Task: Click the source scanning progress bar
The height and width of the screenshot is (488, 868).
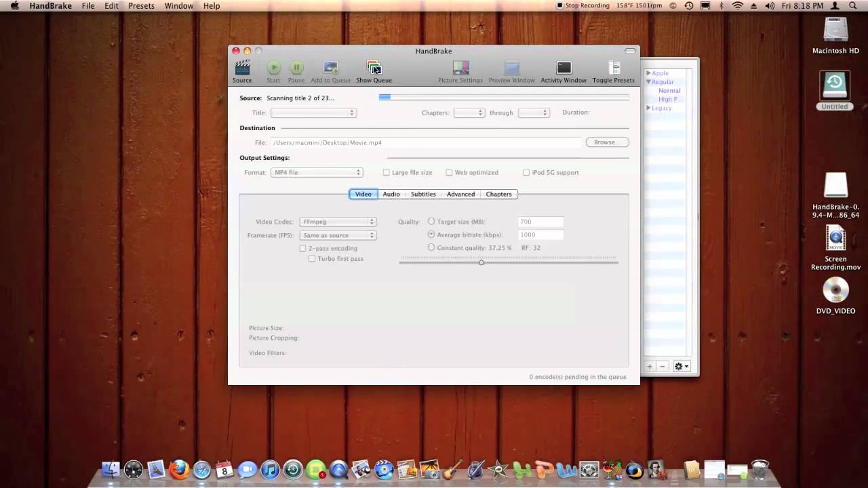Action: pyautogui.click(x=504, y=97)
